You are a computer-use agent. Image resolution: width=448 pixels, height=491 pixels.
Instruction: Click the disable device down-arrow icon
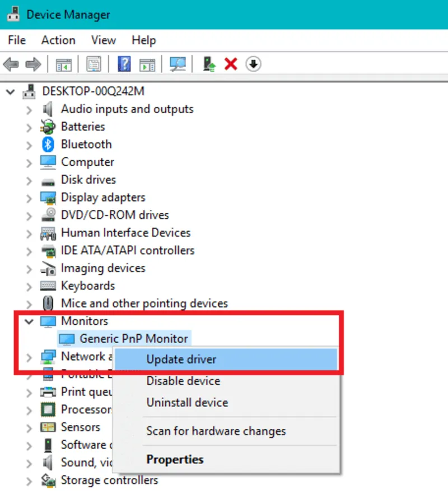point(253,64)
